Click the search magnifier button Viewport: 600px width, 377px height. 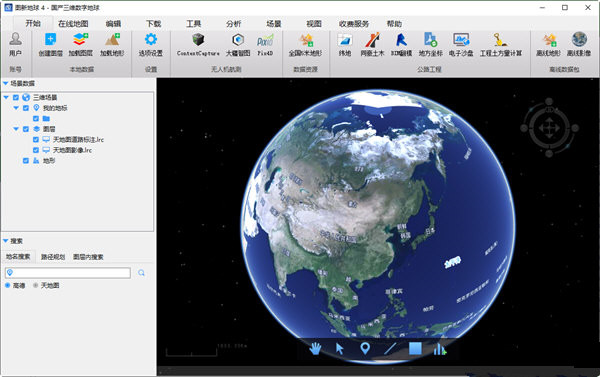point(141,273)
